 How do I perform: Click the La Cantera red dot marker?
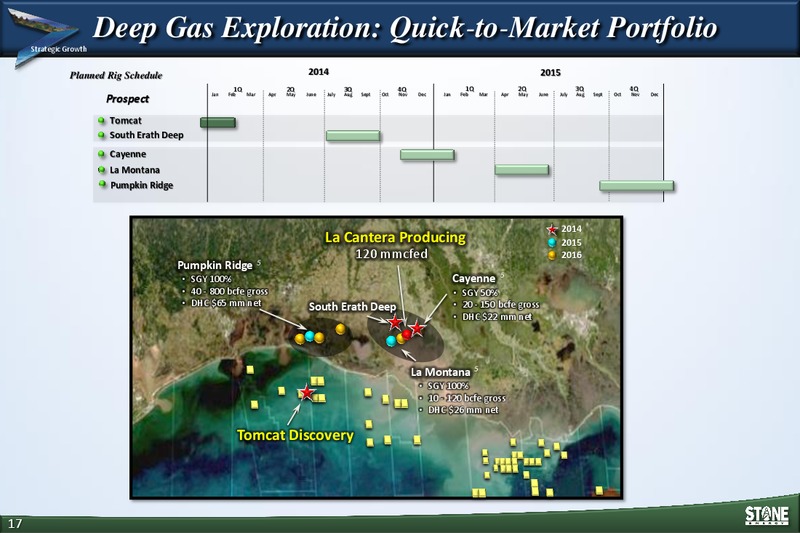pyautogui.click(x=407, y=334)
